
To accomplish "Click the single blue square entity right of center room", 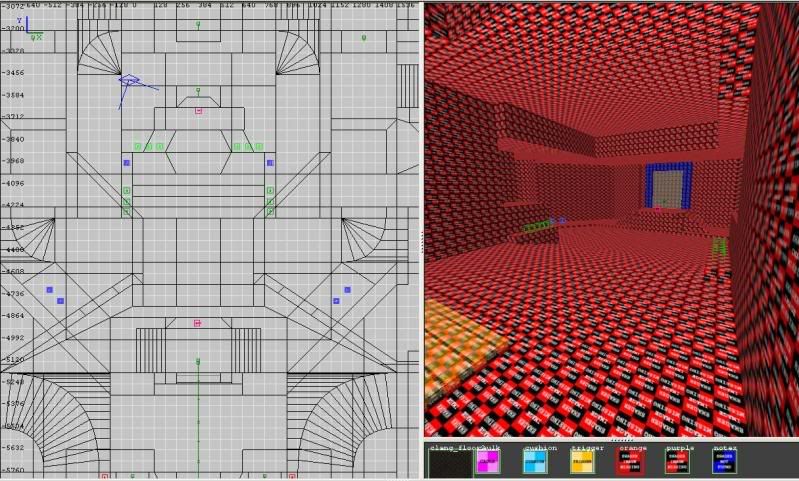I will 269,162.
